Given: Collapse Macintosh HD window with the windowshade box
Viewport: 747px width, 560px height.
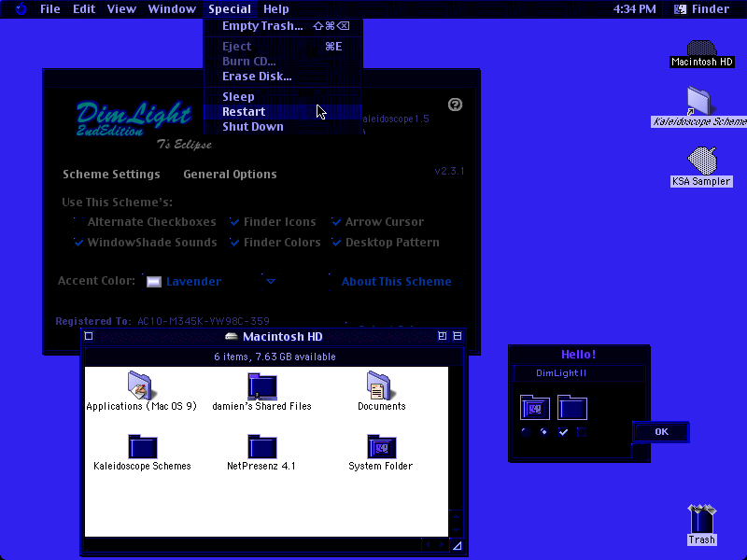Looking at the screenshot, I should tap(458, 336).
